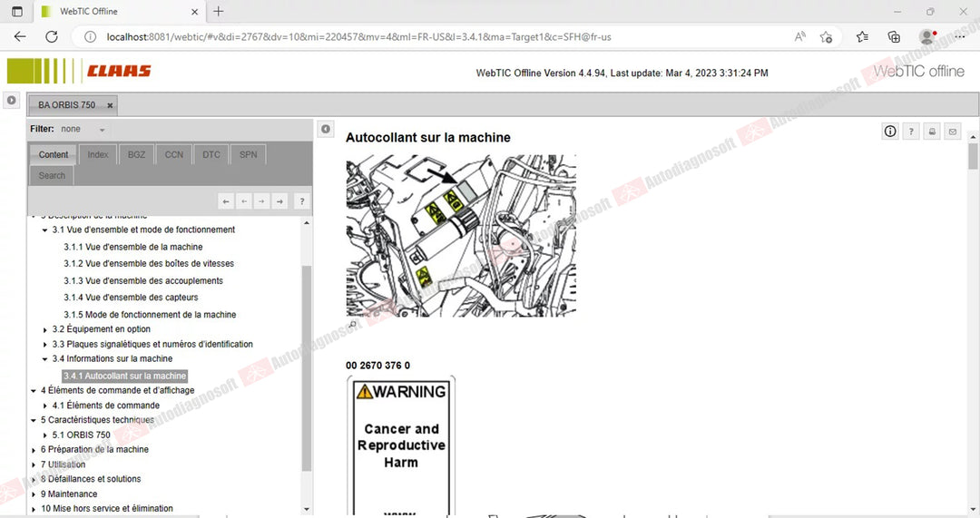Screen dimensions: 980x518
Task: Expand 4.1 Éléments de commande
Action: (x=45, y=406)
